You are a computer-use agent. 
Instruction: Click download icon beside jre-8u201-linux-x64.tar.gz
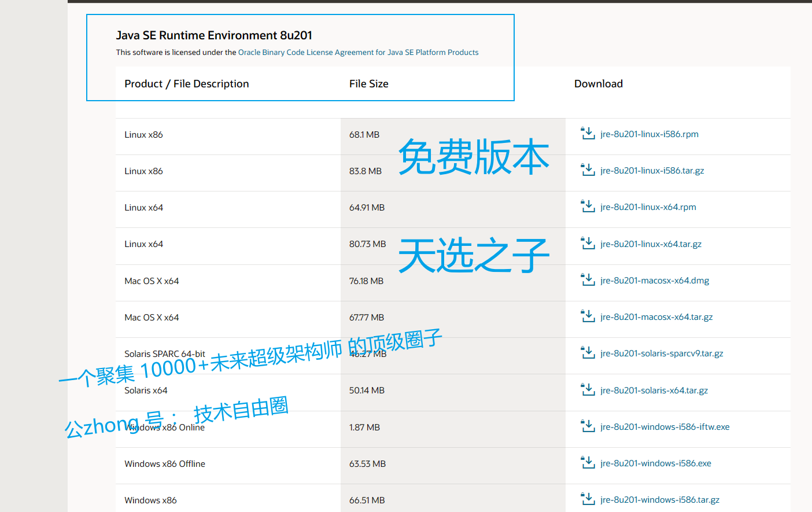point(588,244)
